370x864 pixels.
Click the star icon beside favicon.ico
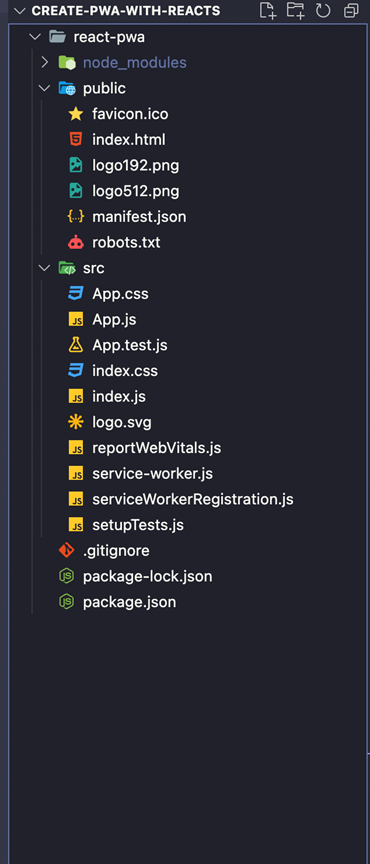pyautogui.click(x=76, y=114)
